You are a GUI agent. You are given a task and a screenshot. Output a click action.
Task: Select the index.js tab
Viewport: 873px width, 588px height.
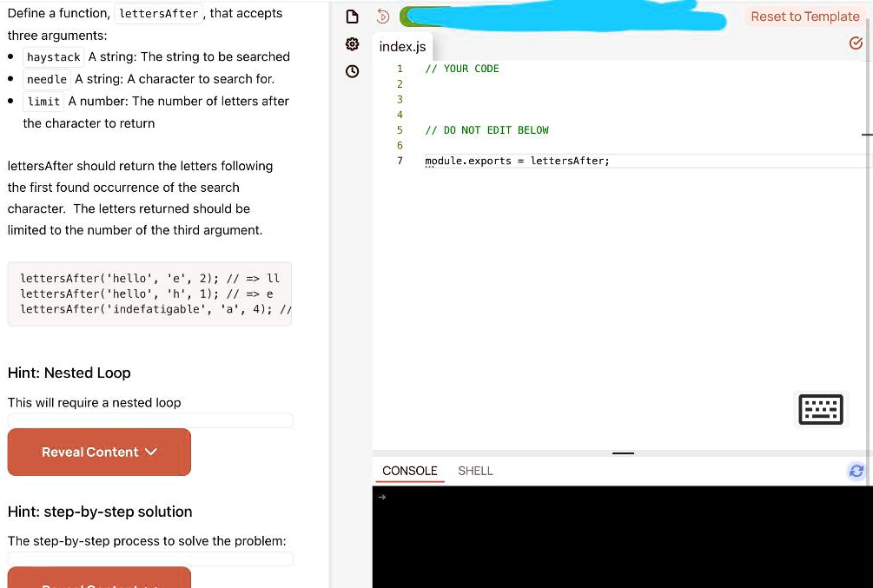pos(402,47)
